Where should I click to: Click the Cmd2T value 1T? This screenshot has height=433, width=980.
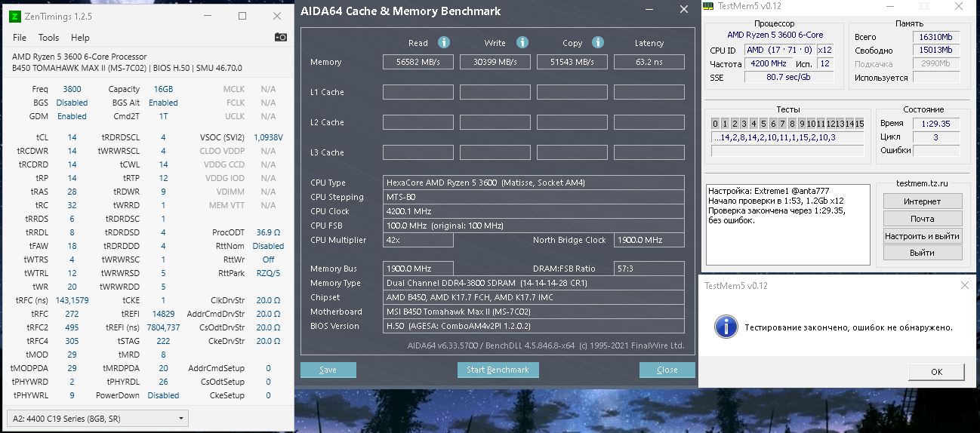click(163, 116)
